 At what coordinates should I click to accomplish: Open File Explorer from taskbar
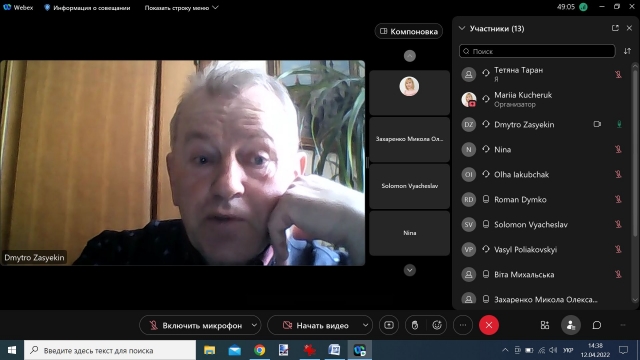[x=209, y=350]
